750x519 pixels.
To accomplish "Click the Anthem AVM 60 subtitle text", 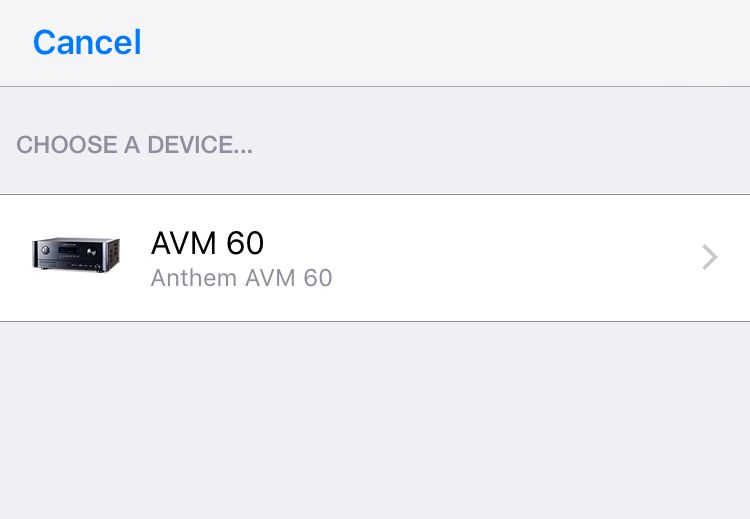I will [x=241, y=278].
